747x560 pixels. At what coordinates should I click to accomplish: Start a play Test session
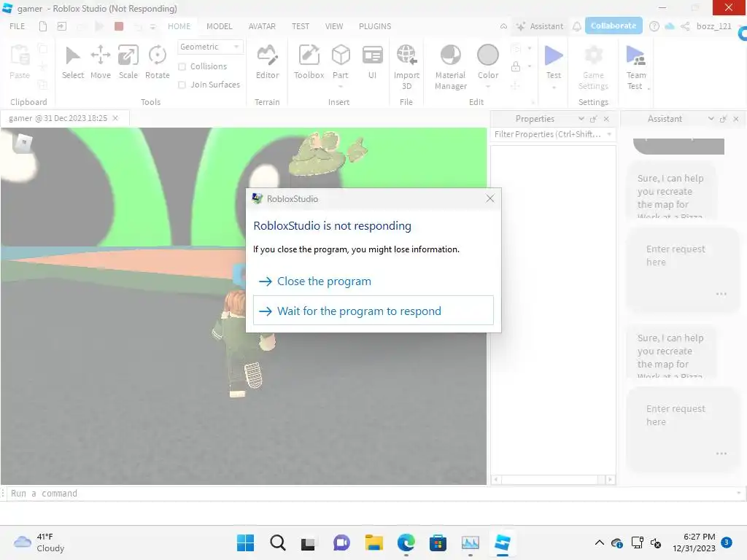pyautogui.click(x=554, y=61)
